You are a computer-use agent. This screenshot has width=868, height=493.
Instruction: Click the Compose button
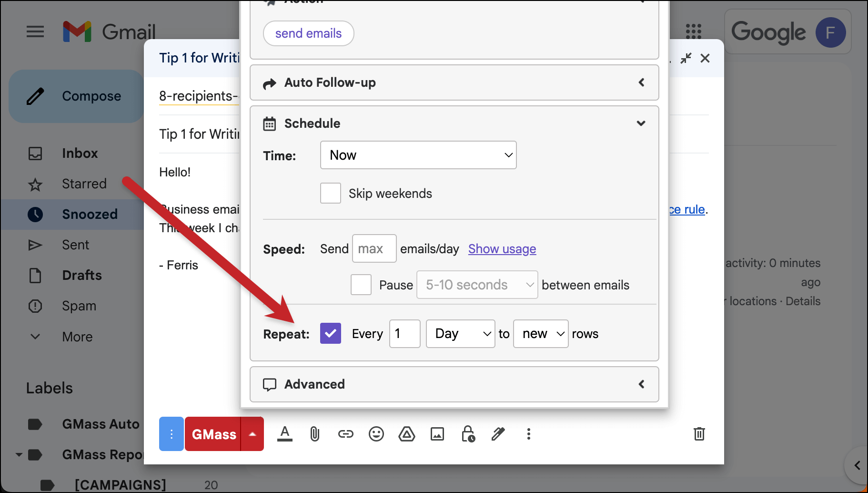tap(76, 96)
